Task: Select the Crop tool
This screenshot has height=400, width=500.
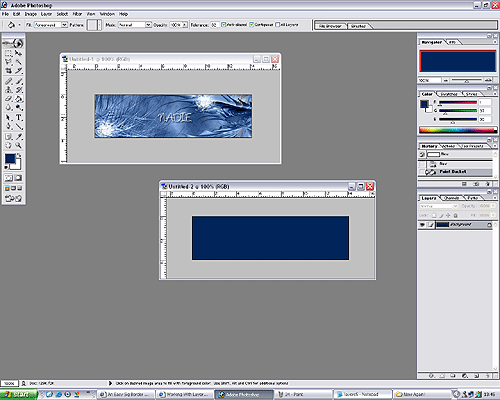Action: tap(9, 71)
